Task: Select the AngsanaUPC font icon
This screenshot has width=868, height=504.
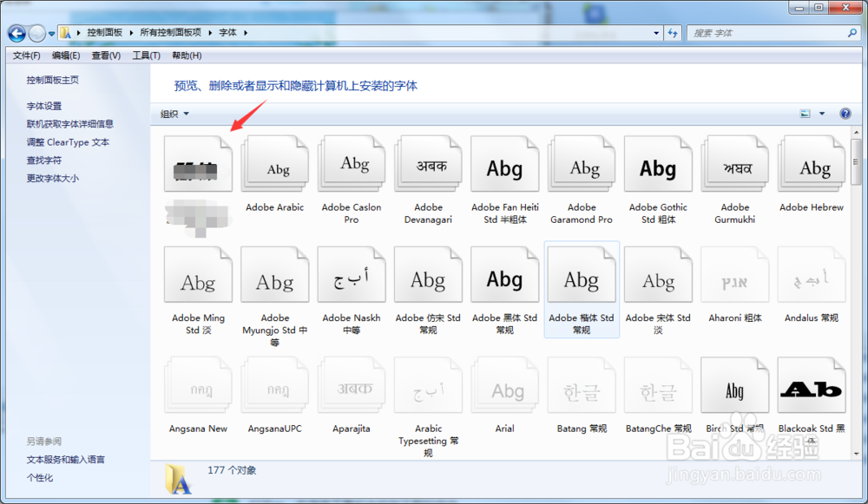Action: tap(275, 386)
